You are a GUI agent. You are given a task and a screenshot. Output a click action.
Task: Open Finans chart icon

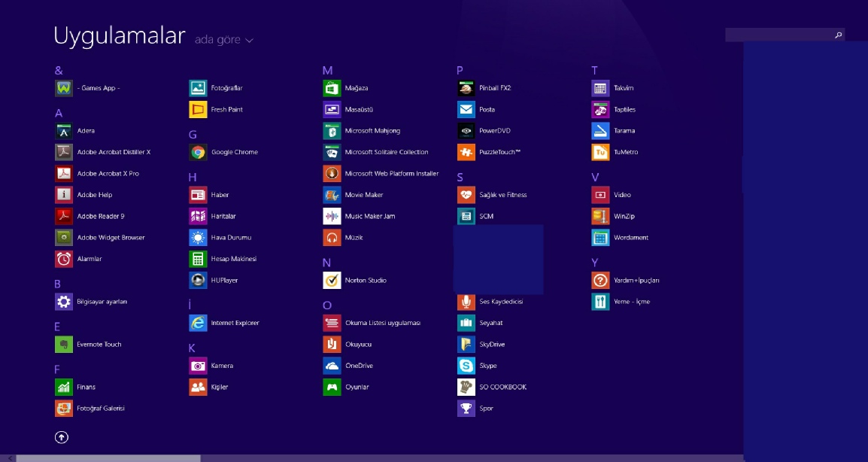(64, 387)
